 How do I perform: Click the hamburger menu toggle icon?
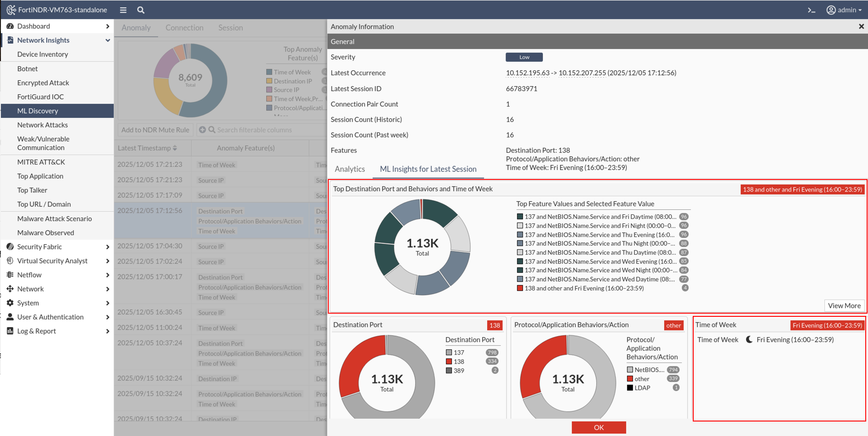coord(123,10)
